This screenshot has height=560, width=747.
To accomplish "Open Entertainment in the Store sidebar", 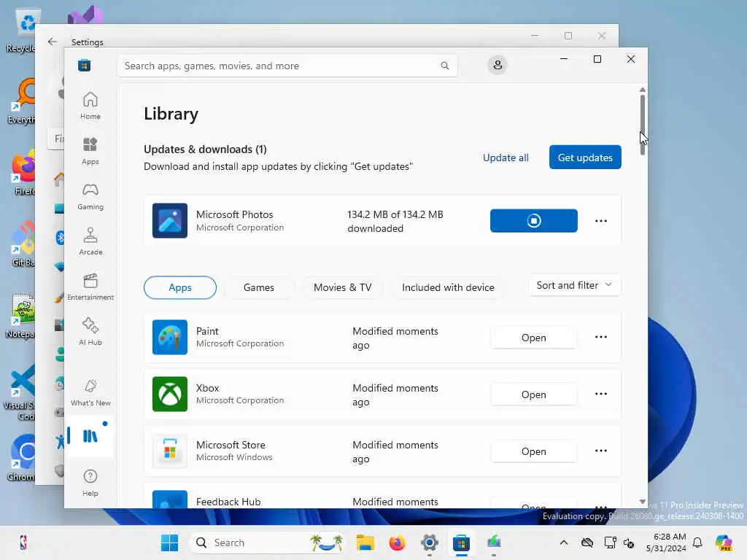I will coord(90,287).
